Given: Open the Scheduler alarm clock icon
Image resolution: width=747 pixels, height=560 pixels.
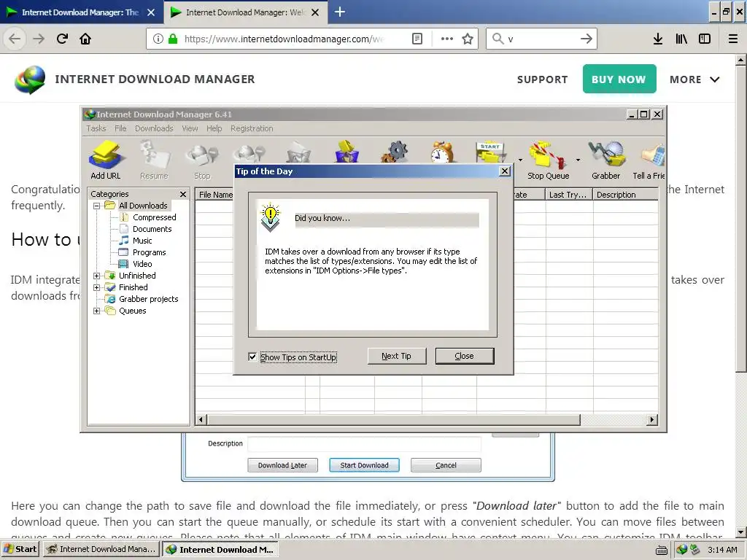Looking at the screenshot, I should (x=442, y=152).
